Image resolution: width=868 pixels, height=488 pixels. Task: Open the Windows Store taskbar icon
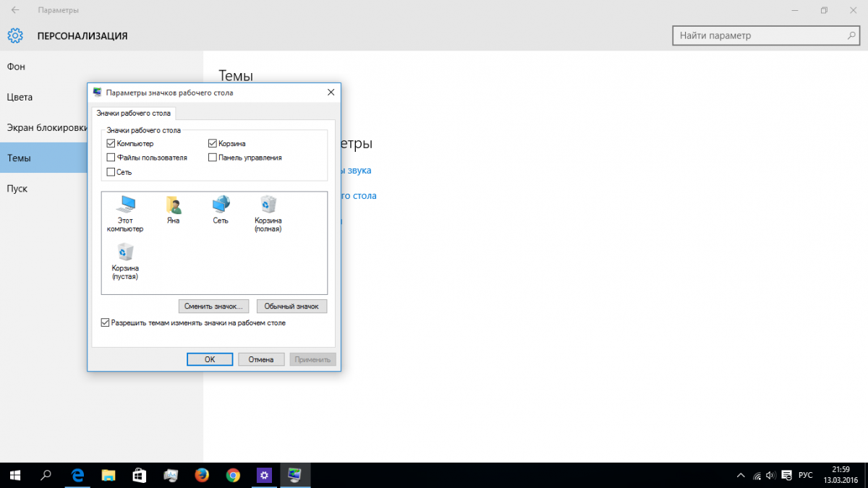point(140,475)
